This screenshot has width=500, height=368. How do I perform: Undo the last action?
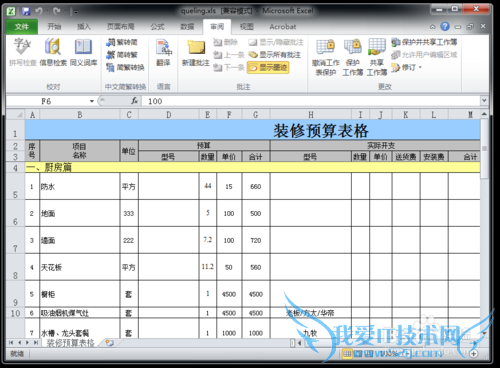[38, 11]
